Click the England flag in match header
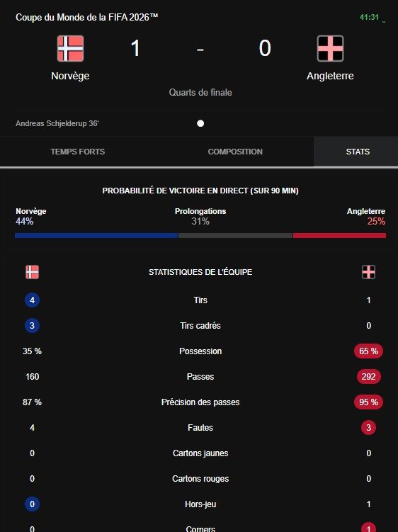The height and width of the screenshot is (532, 398). [330, 48]
